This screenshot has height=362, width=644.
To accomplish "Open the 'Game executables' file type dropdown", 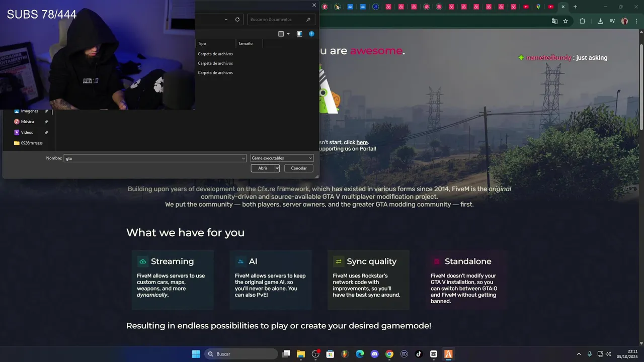I will (x=282, y=158).
